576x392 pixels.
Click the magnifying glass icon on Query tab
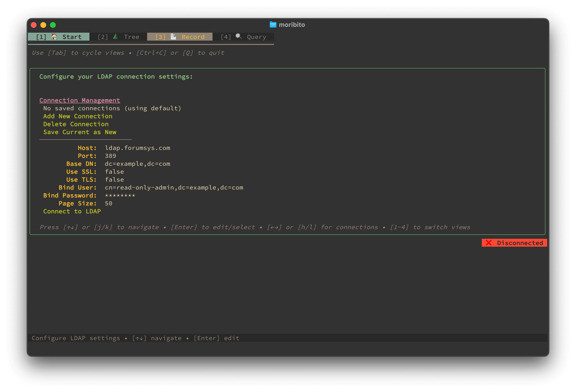click(x=238, y=37)
